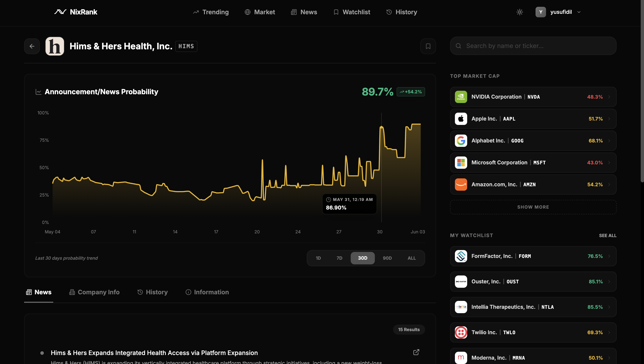The width and height of the screenshot is (644, 364).
Task: Click the NVIDIA logo icon
Action: pos(461,97)
